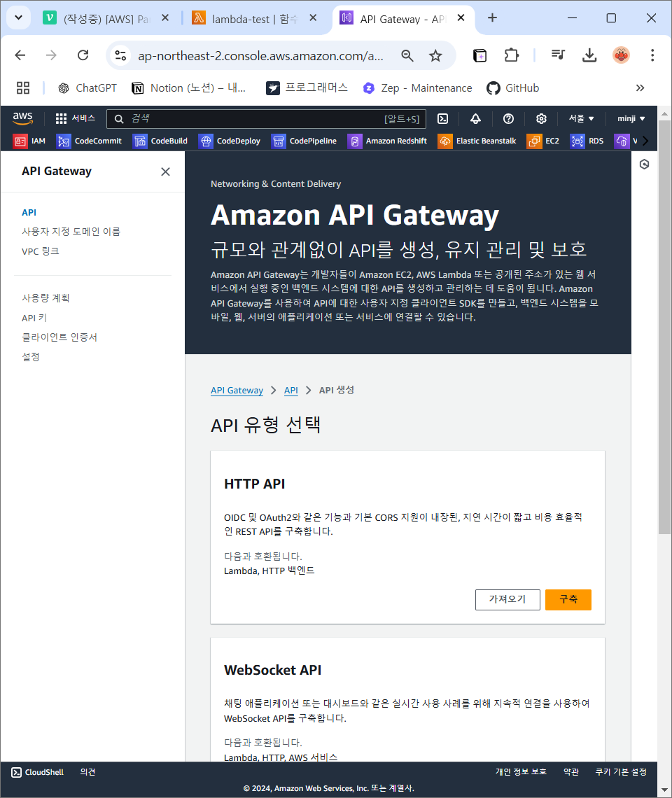Open the browser extensions puzzle icon

pos(512,55)
